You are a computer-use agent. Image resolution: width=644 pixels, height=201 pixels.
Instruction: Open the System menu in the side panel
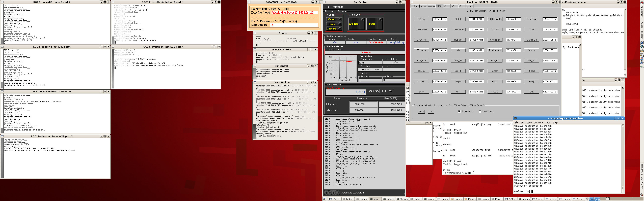pos(642,35)
